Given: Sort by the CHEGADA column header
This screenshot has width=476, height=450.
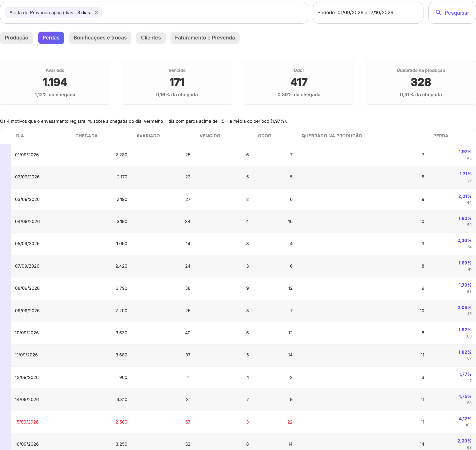Looking at the screenshot, I should [x=86, y=136].
